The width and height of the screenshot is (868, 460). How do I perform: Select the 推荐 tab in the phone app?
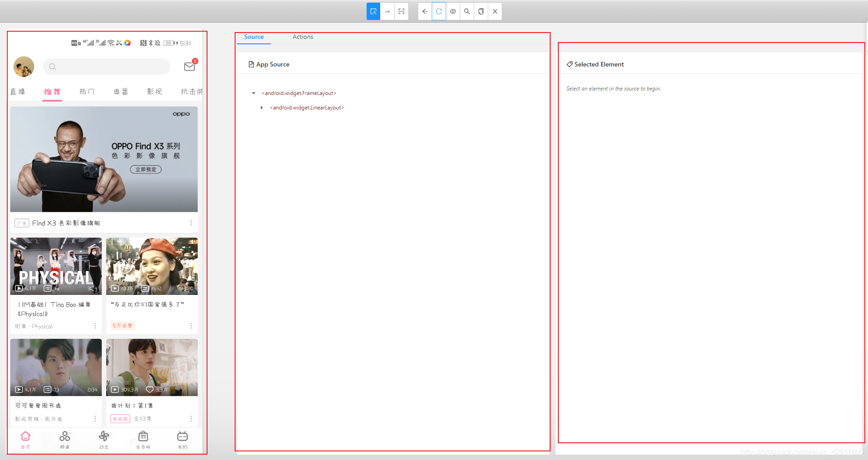tap(52, 92)
